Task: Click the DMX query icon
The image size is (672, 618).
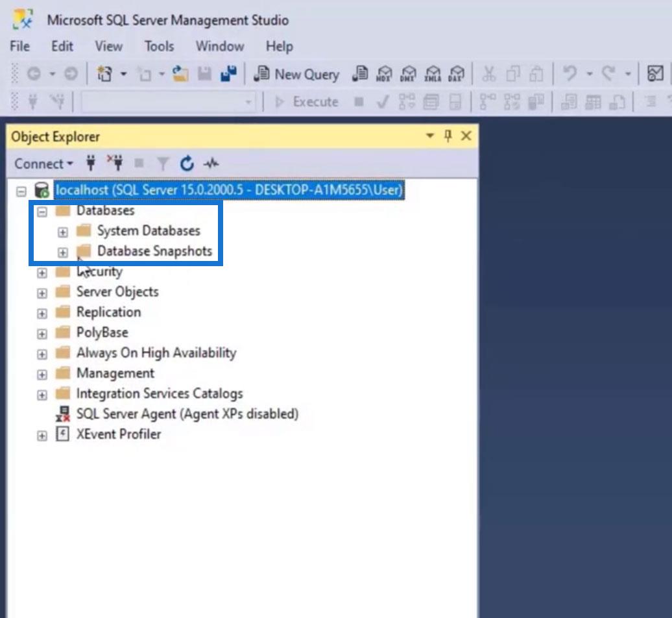Action: point(408,74)
